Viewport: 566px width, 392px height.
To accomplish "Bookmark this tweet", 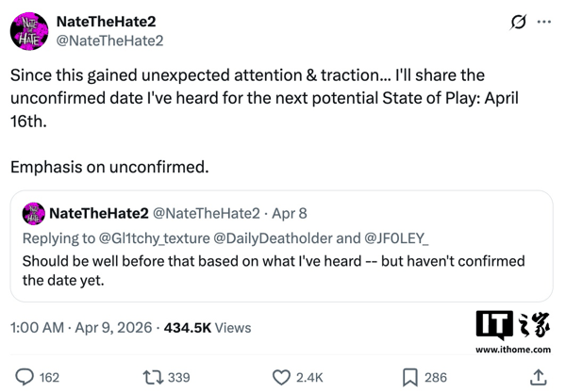I will point(409,377).
